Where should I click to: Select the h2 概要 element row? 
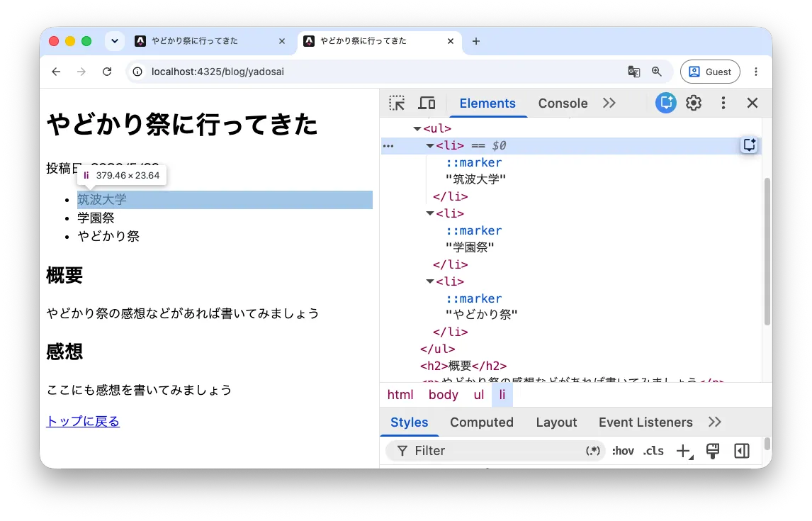click(x=463, y=366)
